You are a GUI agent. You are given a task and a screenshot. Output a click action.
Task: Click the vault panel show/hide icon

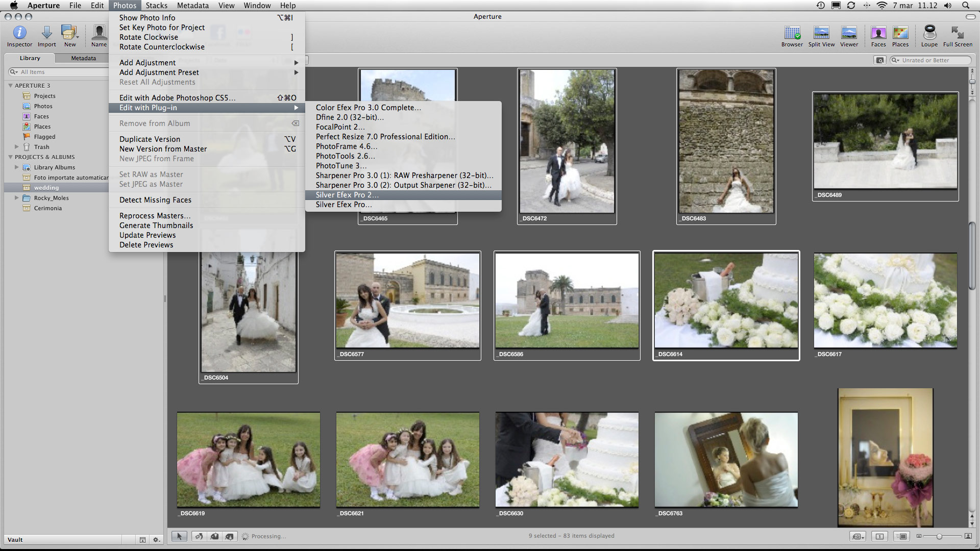click(142, 540)
